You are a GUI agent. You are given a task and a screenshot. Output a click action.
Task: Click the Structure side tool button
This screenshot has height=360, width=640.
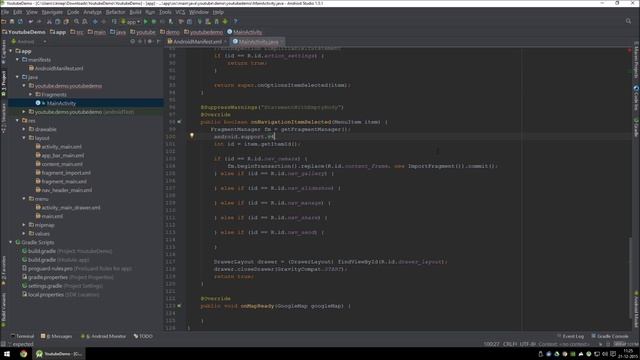point(4,118)
